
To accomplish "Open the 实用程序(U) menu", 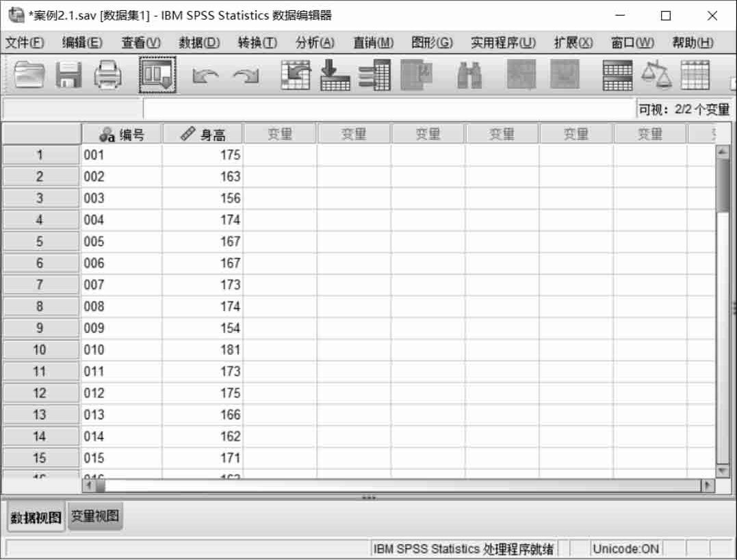I will pos(504,43).
